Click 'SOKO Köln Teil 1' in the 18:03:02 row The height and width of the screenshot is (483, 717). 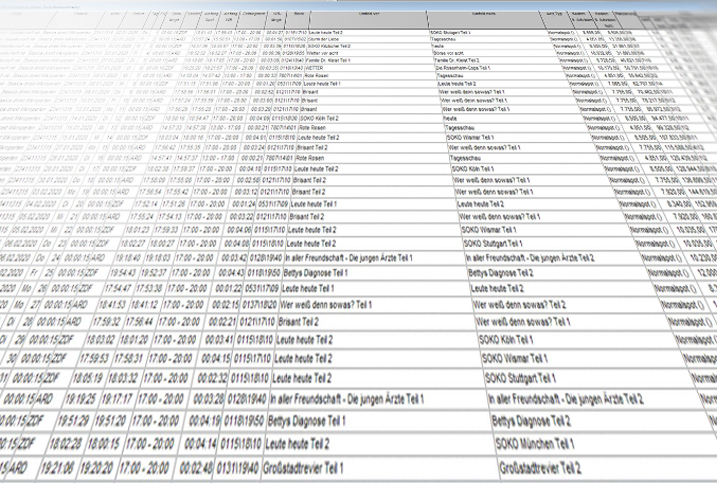[506, 340]
